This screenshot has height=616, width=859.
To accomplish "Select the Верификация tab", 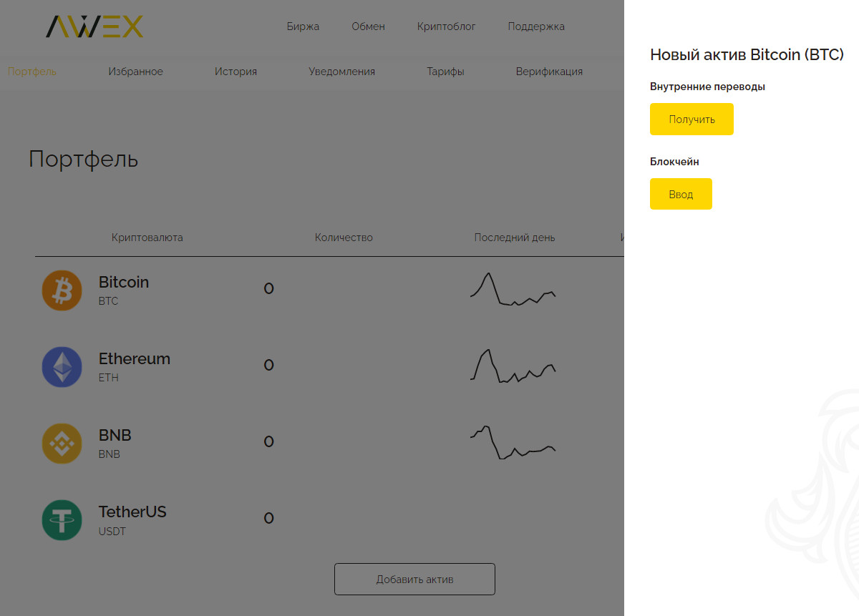I will [x=549, y=72].
